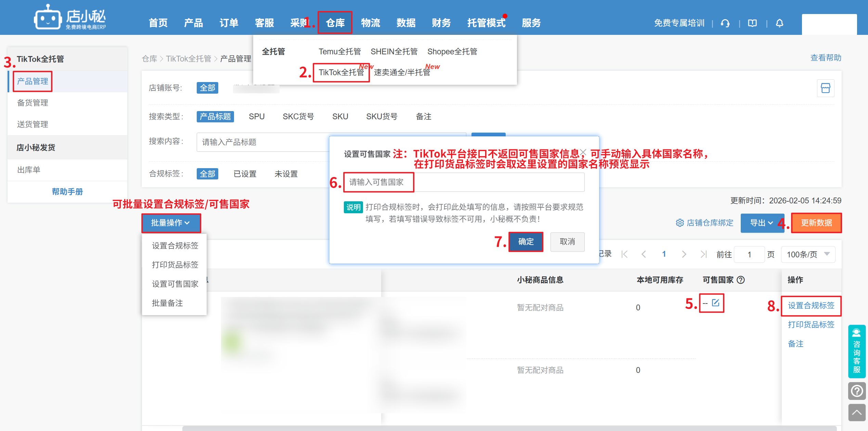Open the 帮助手册 link
Image resolution: width=868 pixels, height=431 pixels.
(67, 192)
